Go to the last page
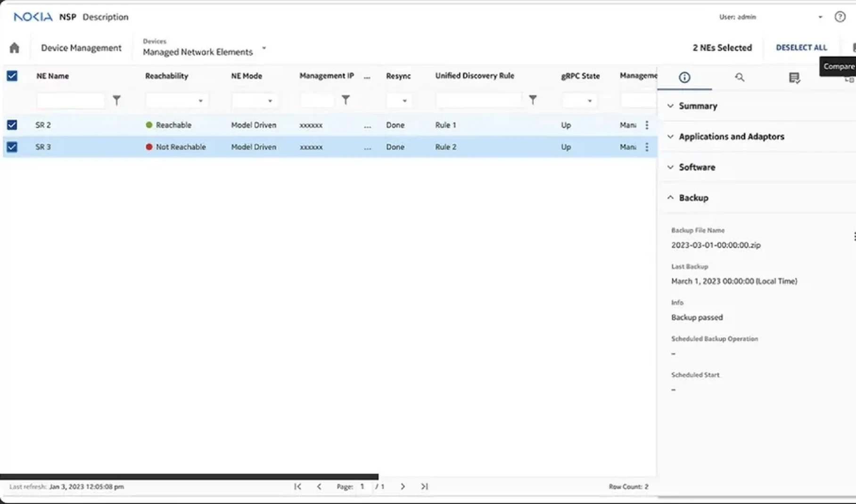Screen dimensions: 856x504 click(x=424, y=487)
